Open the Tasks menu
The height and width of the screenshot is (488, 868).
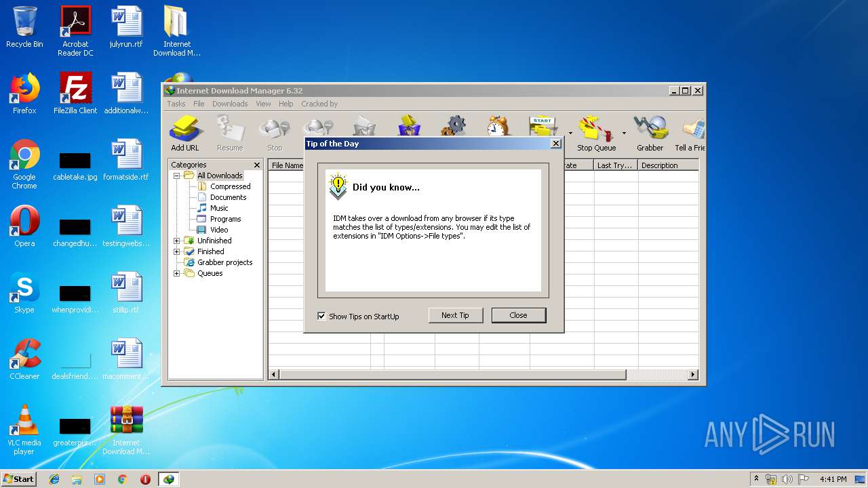176,104
